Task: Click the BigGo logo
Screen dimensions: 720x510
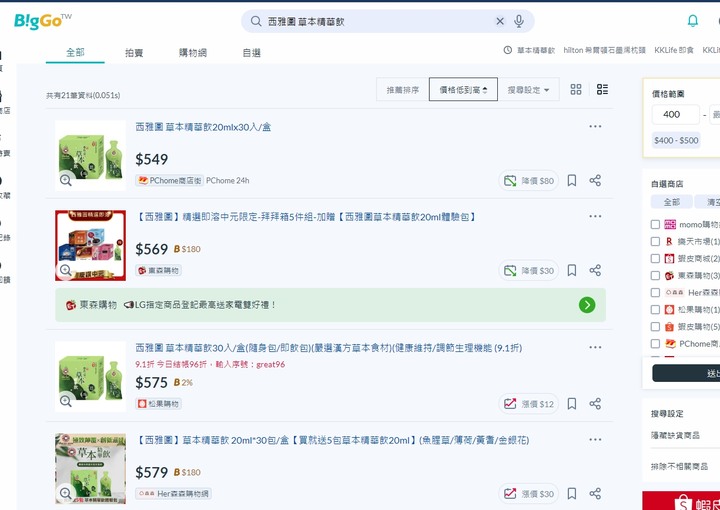Action: (43, 21)
